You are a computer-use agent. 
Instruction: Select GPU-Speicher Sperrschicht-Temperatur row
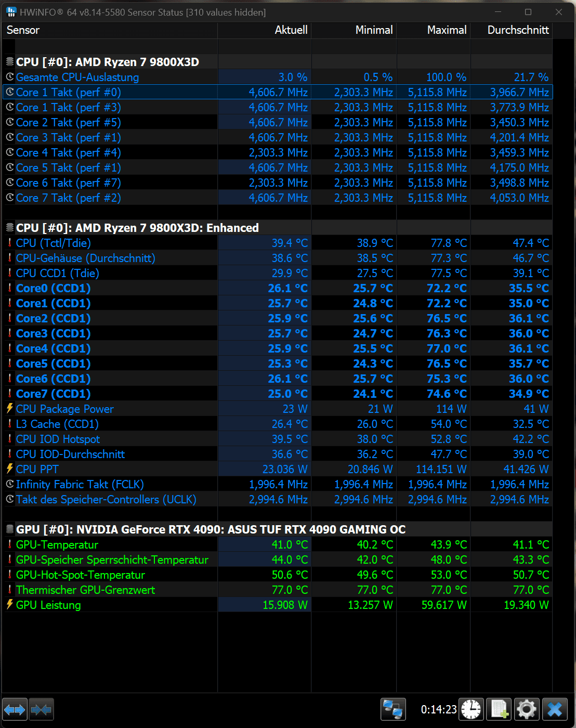pos(278,560)
